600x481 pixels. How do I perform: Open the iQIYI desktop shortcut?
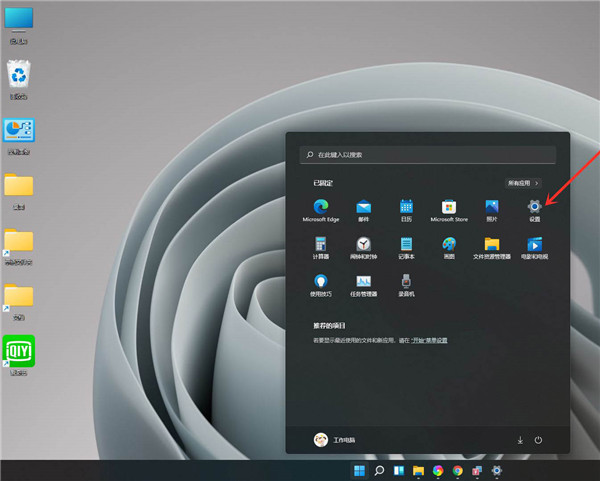(19, 352)
